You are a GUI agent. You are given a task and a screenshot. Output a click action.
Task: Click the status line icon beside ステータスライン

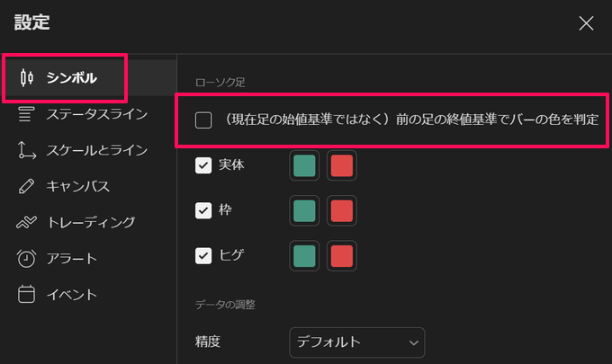pyautogui.click(x=26, y=114)
